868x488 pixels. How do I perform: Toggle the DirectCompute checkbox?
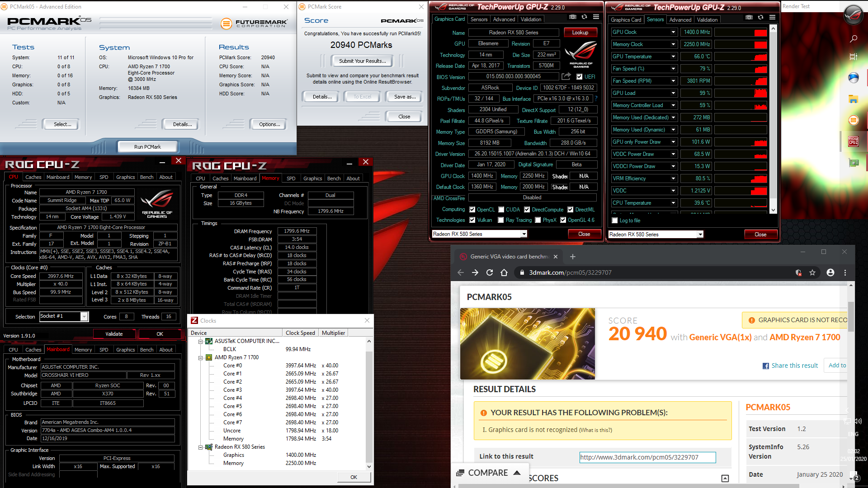527,210
